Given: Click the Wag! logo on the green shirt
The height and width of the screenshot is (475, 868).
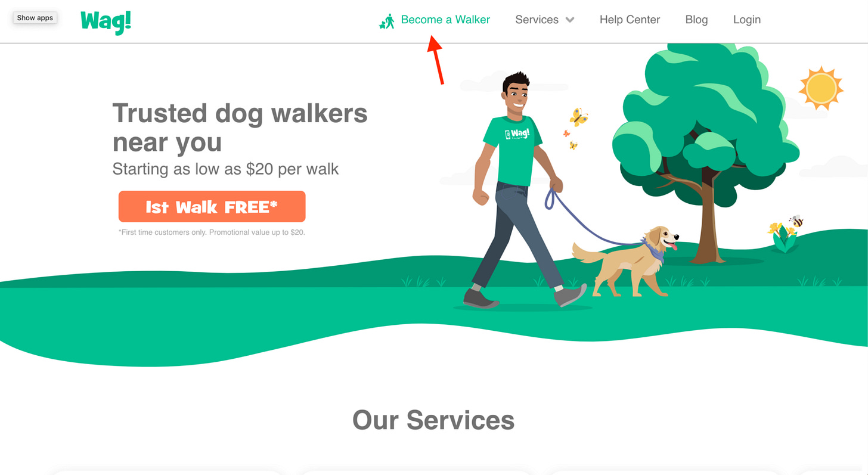Looking at the screenshot, I should click(x=517, y=134).
